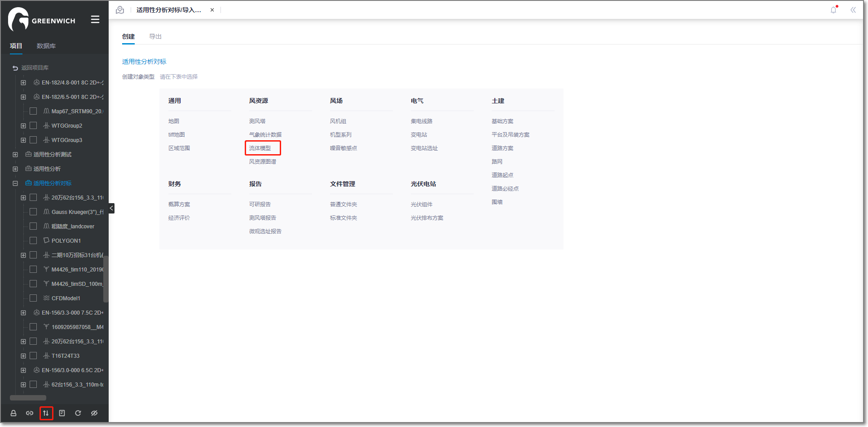
Task: Click the lock icon in bottom toolbar
Action: click(x=13, y=413)
